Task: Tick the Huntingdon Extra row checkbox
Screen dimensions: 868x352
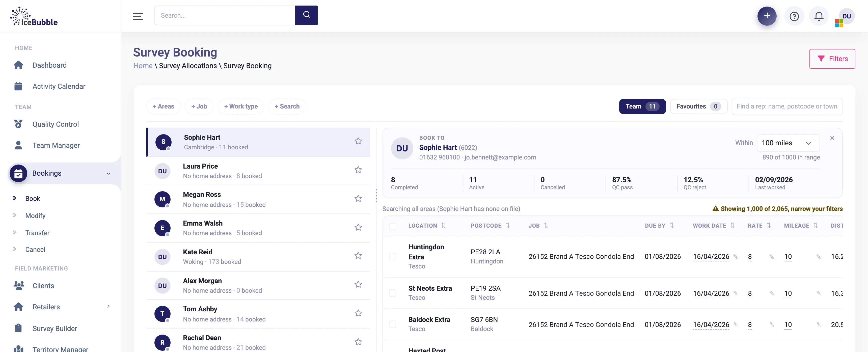Action: click(x=393, y=257)
